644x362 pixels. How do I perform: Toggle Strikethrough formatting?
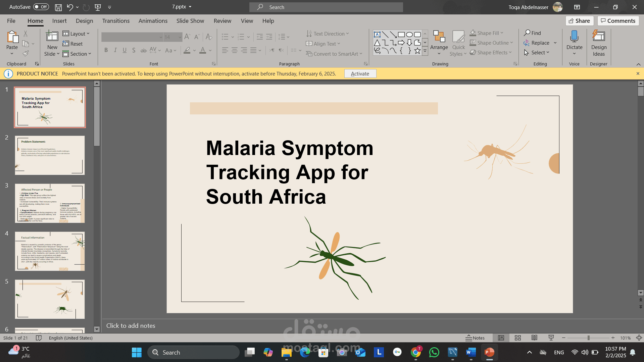click(143, 50)
